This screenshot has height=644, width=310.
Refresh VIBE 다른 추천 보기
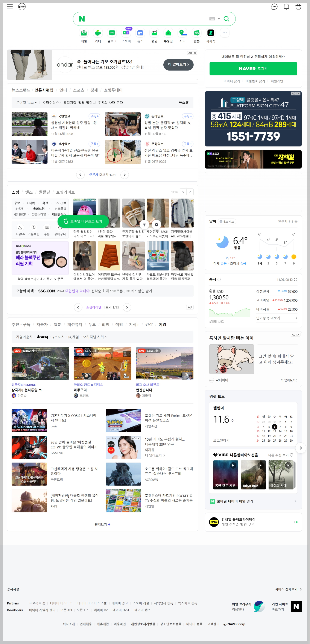292,455
